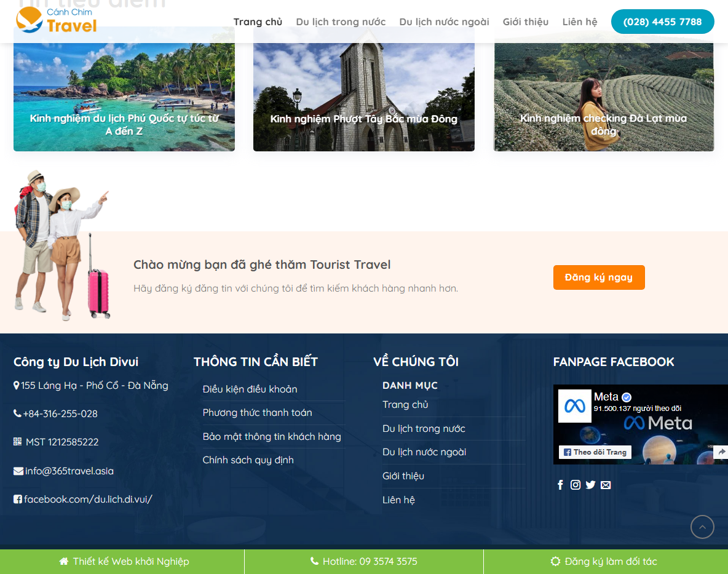Click the Meta logo on the Facebook widget

click(574, 405)
